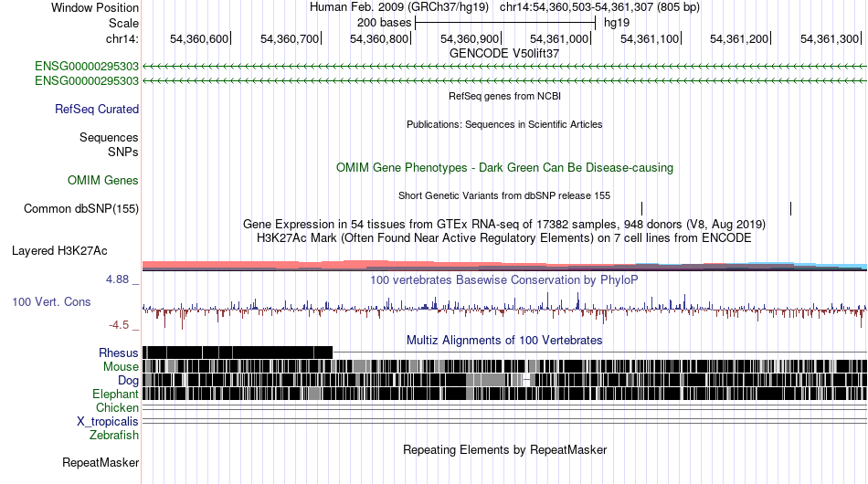Click the Common dbSNP(155) track label
The image size is (868, 484).
pos(80,208)
